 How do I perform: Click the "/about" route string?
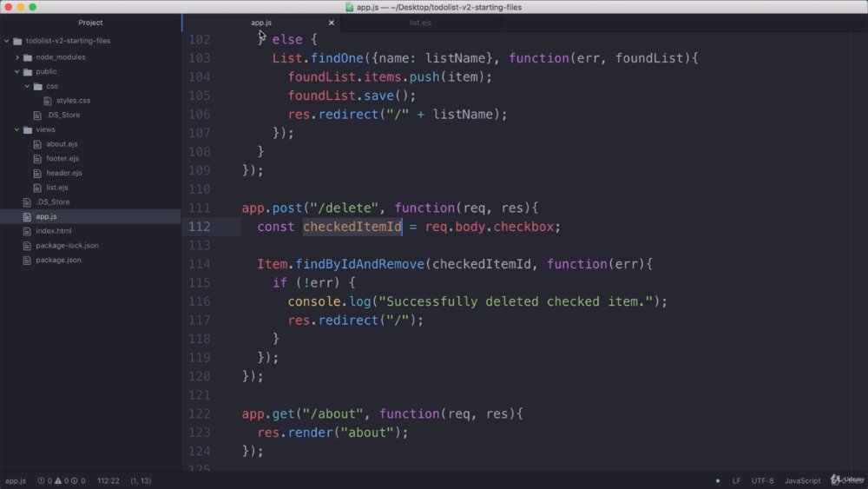coord(332,413)
